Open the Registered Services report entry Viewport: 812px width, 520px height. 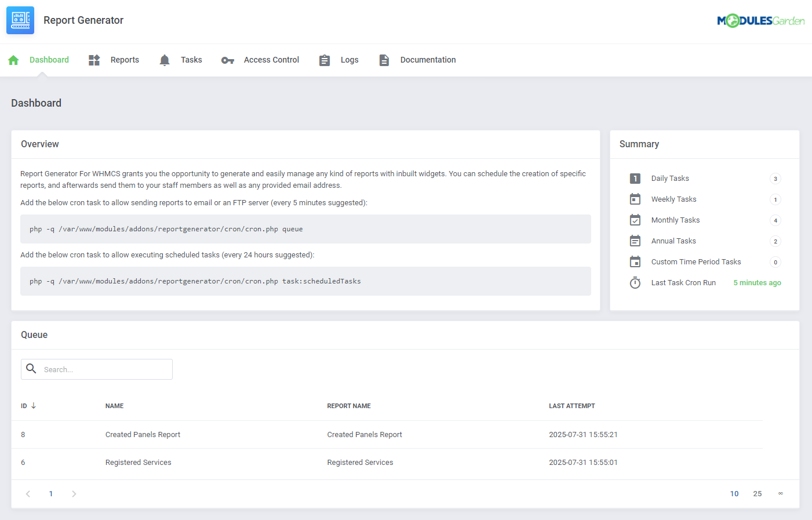coord(138,462)
